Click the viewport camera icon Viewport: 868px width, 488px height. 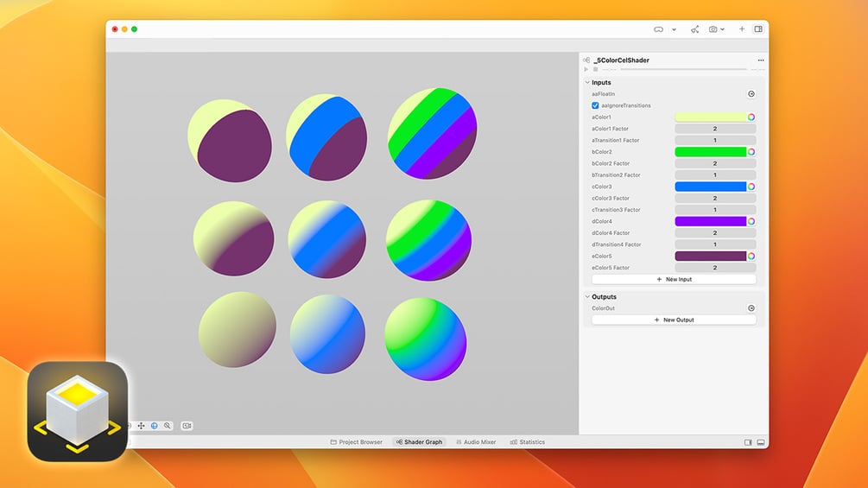[187, 426]
